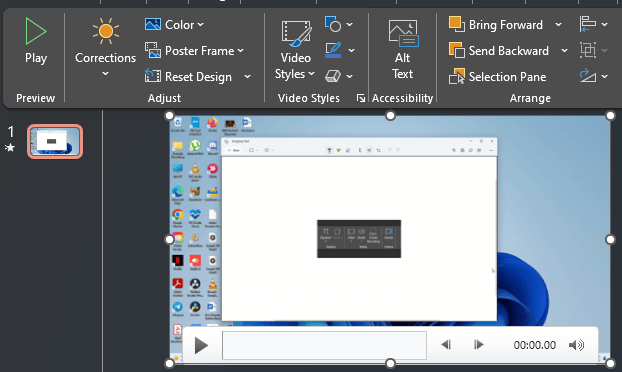The image size is (622, 372).
Task: Select slide 1 thumbnail
Action: coord(55,141)
